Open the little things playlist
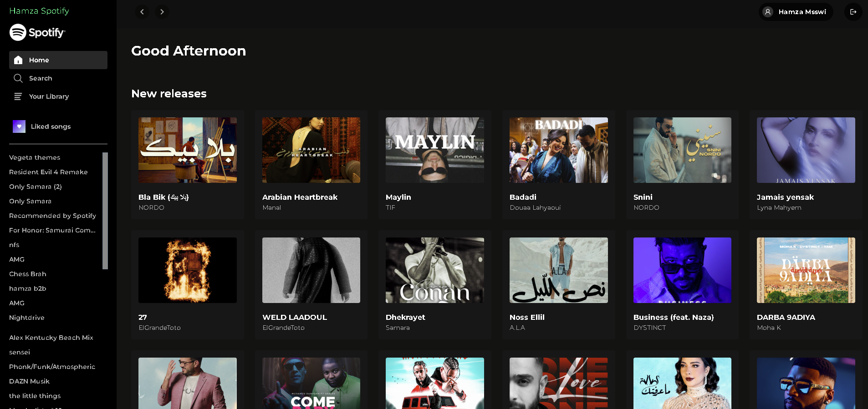 (x=35, y=396)
